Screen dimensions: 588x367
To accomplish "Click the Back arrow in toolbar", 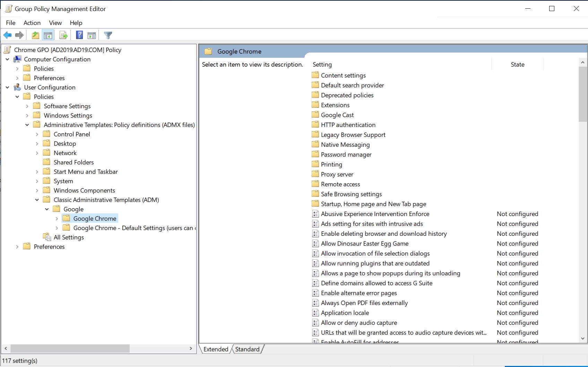I will [7, 35].
